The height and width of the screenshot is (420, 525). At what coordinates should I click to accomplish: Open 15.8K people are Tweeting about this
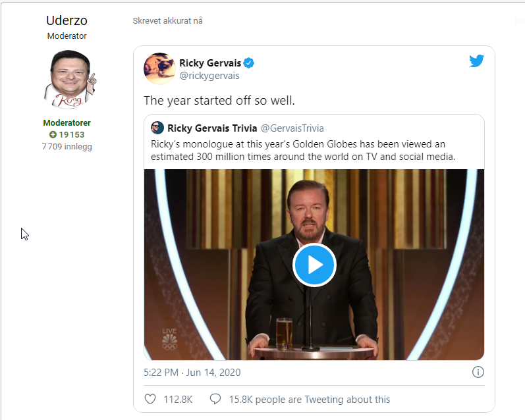point(310,399)
